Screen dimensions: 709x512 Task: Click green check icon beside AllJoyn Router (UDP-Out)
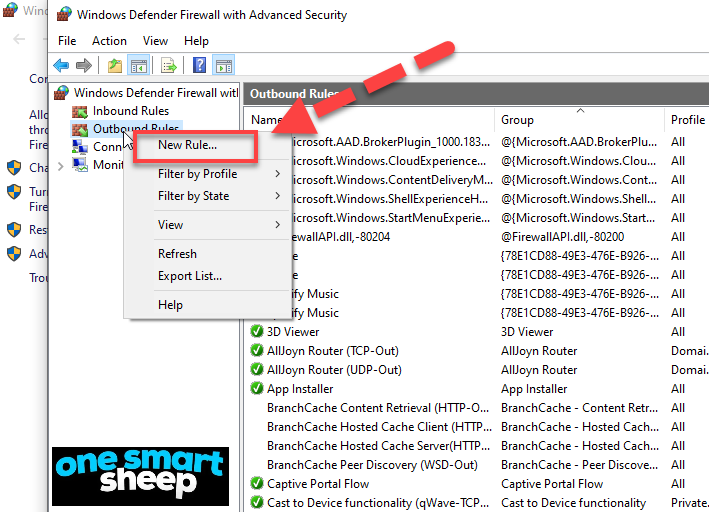coord(257,370)
